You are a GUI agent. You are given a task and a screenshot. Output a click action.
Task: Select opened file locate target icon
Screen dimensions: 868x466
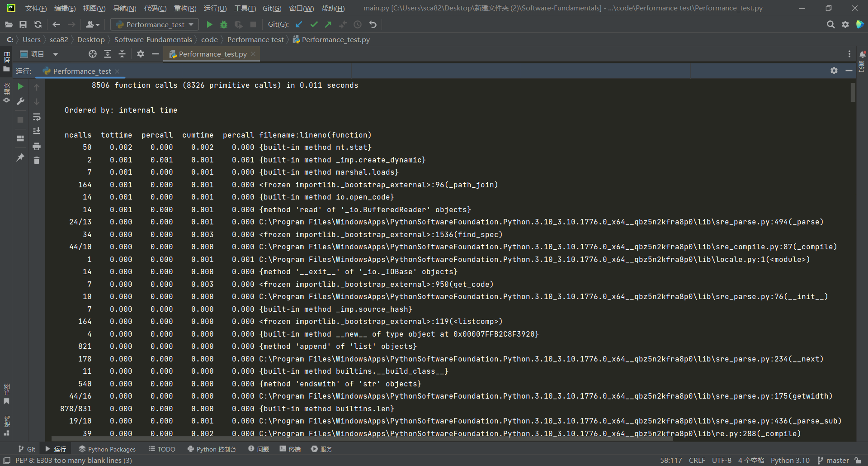(x=93, y=54)
